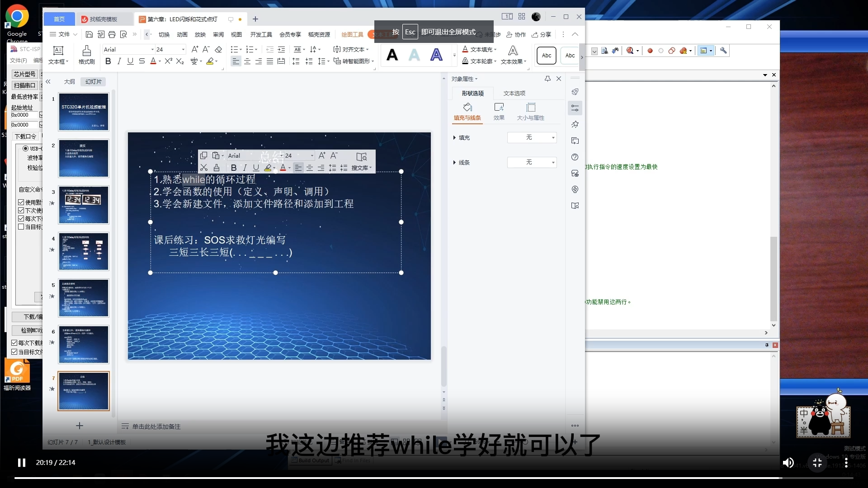Open the Arial font name dropdown in ribbon
The width and height of the screenshot is (868, 488).
coord(152,49)
